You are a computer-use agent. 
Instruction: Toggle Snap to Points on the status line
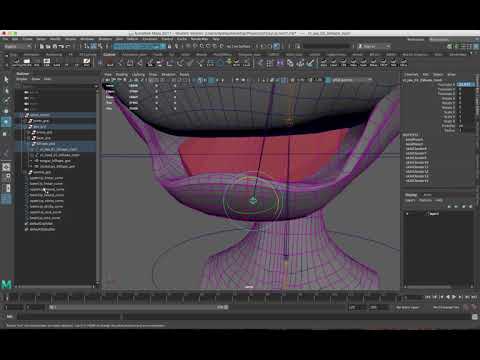coord(202,46)
